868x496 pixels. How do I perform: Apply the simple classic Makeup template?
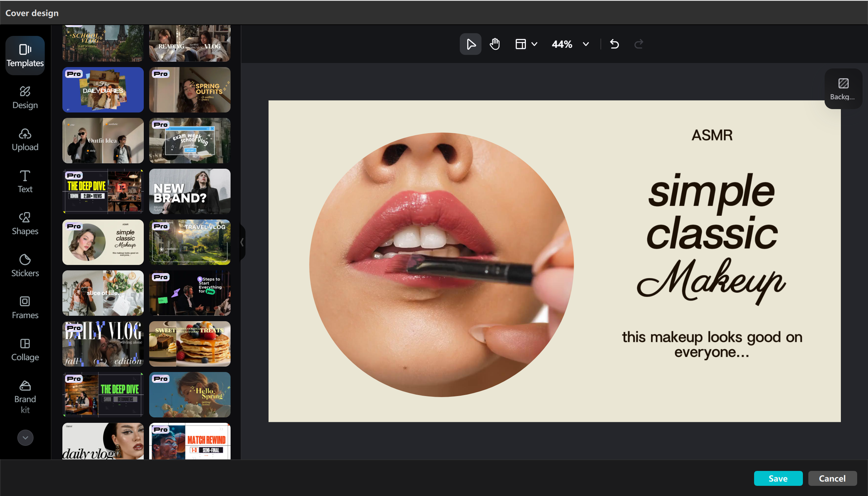tap(103, 242)
